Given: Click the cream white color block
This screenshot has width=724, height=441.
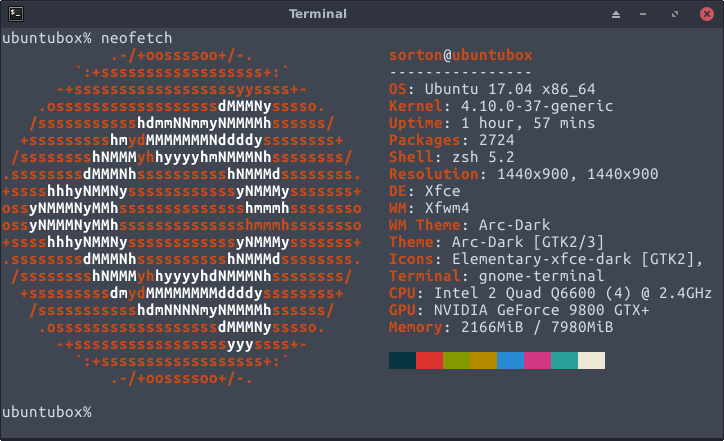Looking at the screenshot, I should pyautogui.click(x=591, y=361).
